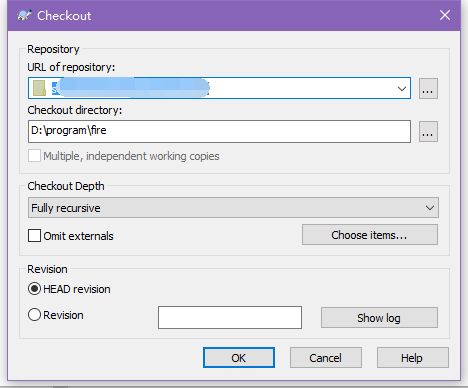
Task: Click the TortoiseSVN icon in the title bar
Action: point(24,15)
